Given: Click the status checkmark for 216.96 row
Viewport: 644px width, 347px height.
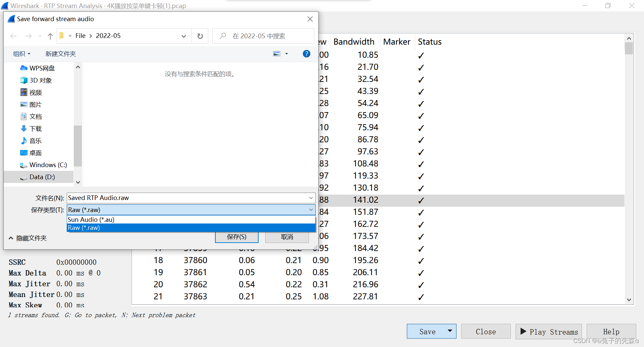Looking at the screenshot, I should 421,285.
